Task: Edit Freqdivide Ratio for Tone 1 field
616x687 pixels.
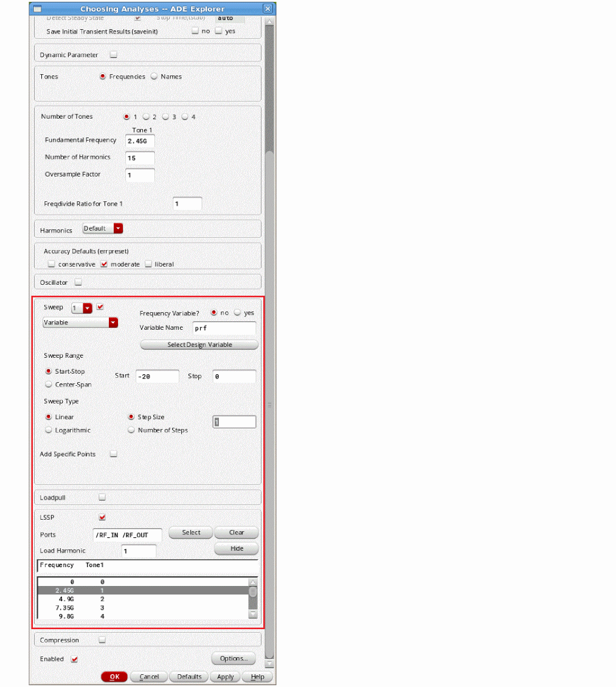Action: pyautogui.click(x=187, y=204)
